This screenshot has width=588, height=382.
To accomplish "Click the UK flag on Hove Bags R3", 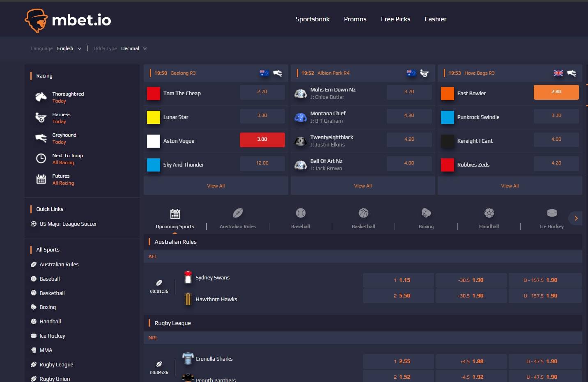I will pyautogui.click(x=558, y=73).
